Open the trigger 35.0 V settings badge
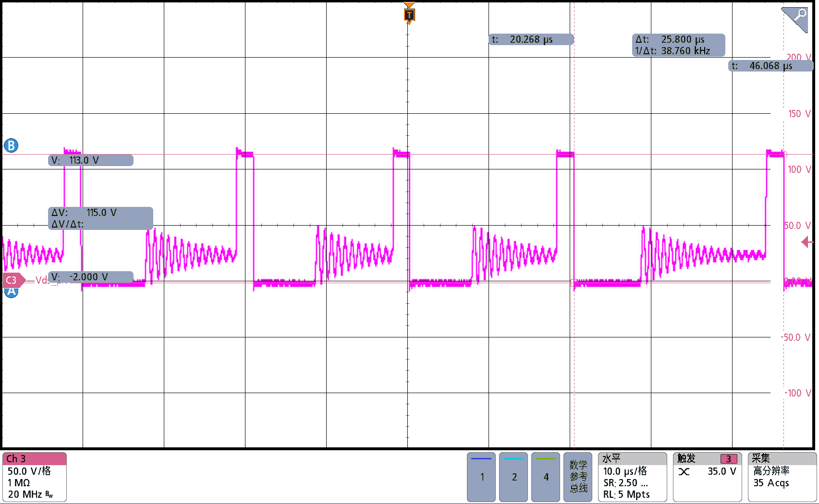 click(707, 477)
